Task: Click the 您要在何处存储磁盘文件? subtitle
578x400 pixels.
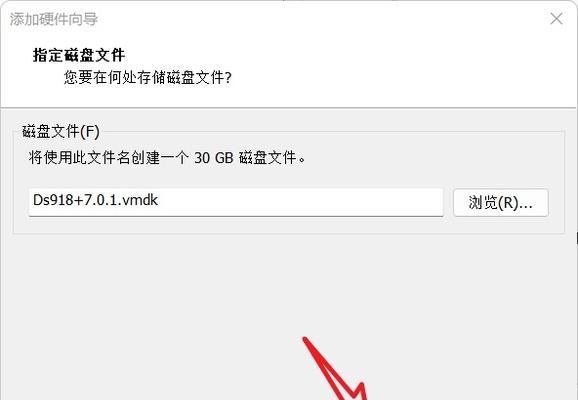Action: (x=147, y=77)
